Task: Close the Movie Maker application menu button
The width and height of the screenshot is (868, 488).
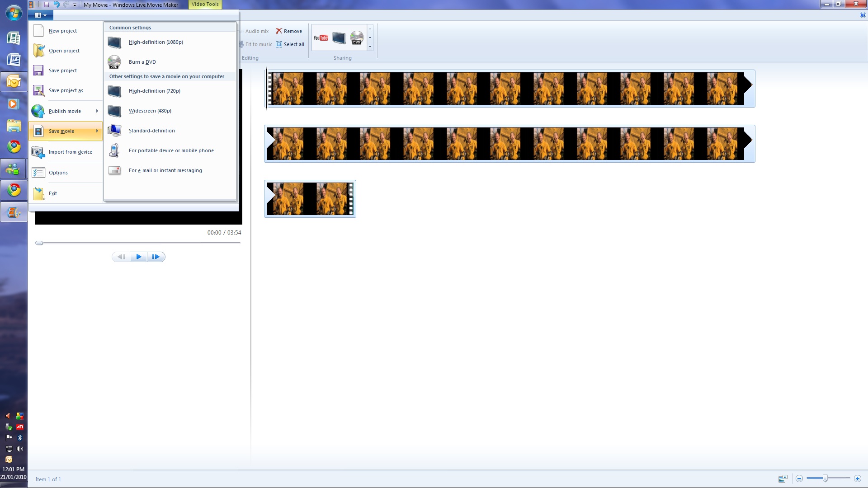Action: pos(41,15)
